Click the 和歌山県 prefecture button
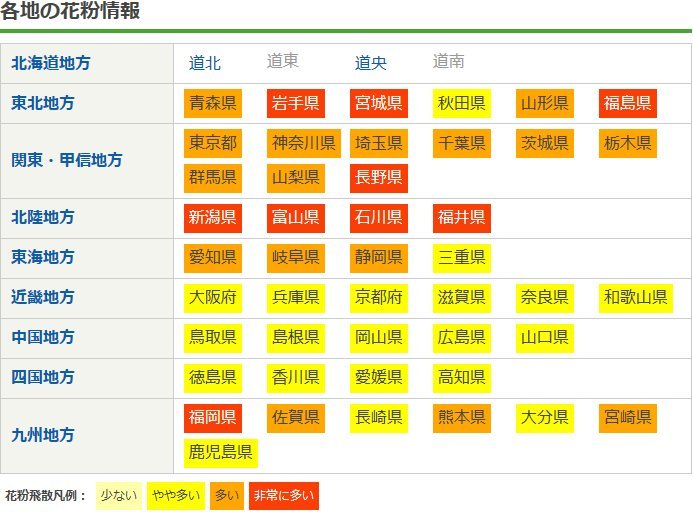The height and width of the screenshot is (512, 693). tap(635, 298)
